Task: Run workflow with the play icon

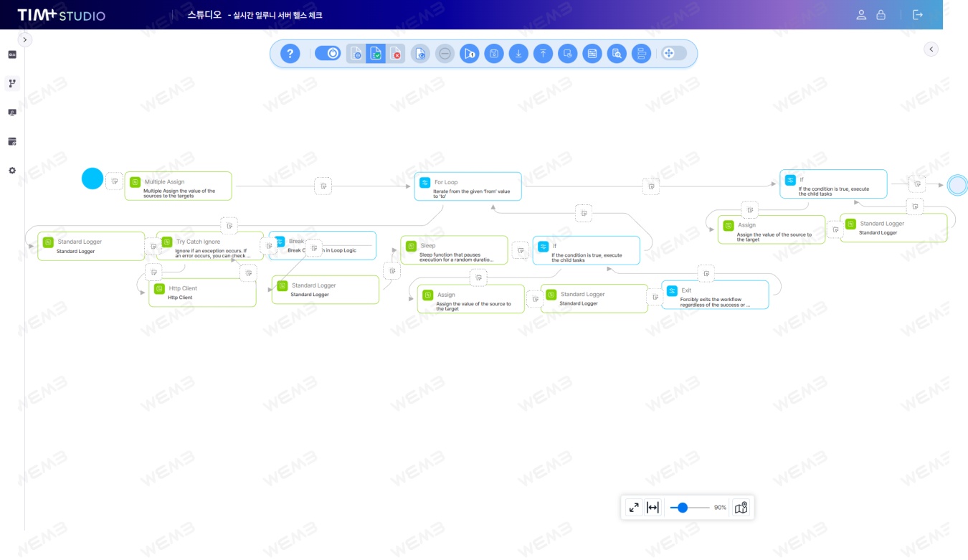Action: tap(470, 54)
